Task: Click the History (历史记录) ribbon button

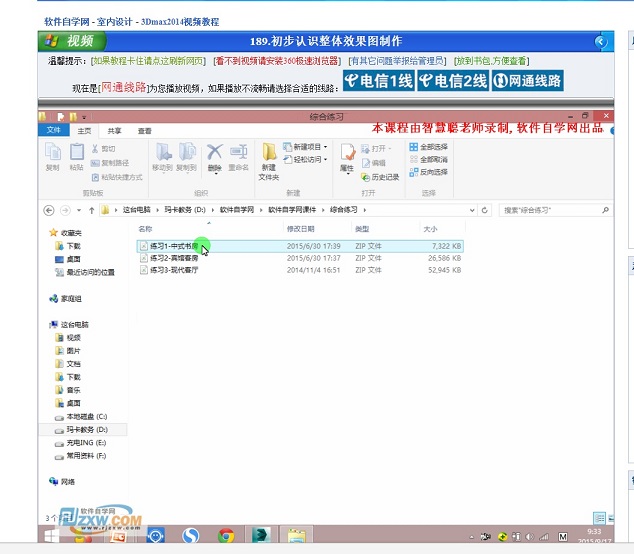Action: pos(380,177)
